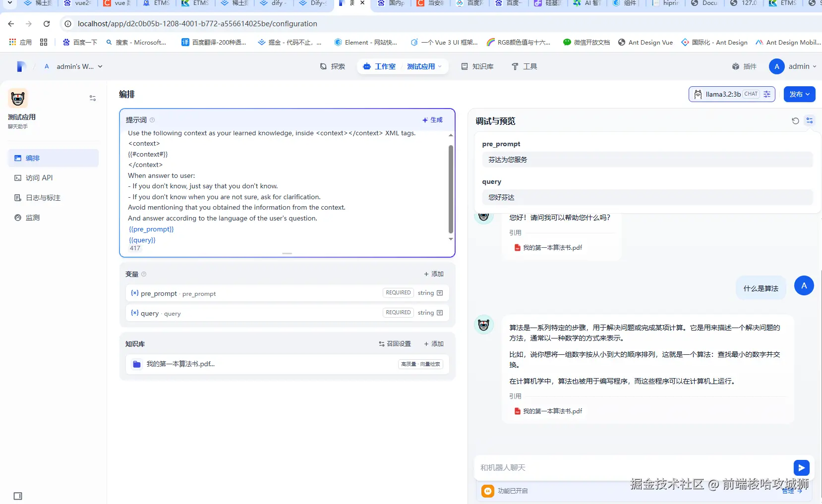Open the Ant Design Vue bookmark
Screen dimensions: 822x504
[646, 43]
